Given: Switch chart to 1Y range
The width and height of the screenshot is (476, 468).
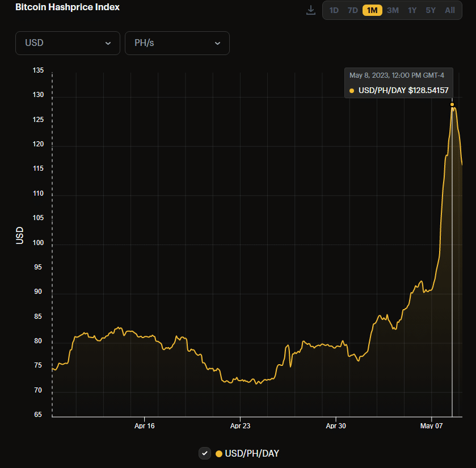Looking at the screenshot, I should [x=412, y=10].
